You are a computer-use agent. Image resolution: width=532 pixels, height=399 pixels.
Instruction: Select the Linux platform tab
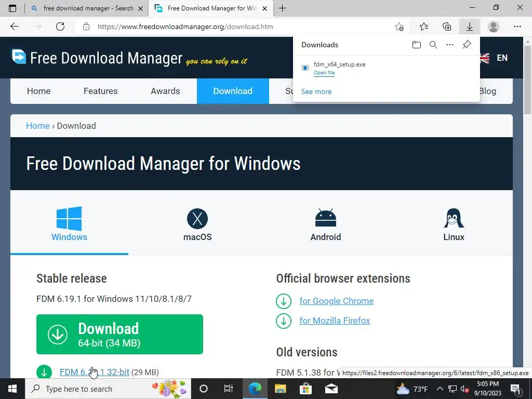[454, 224]
